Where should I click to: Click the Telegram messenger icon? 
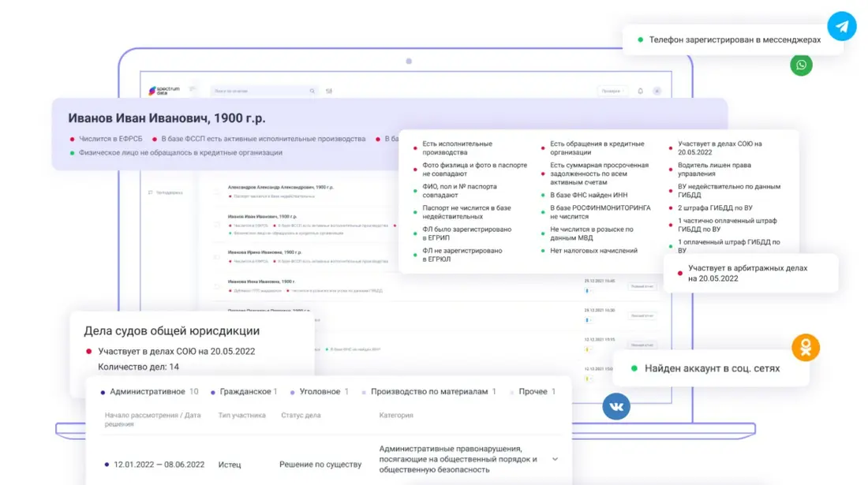(841, 26)
